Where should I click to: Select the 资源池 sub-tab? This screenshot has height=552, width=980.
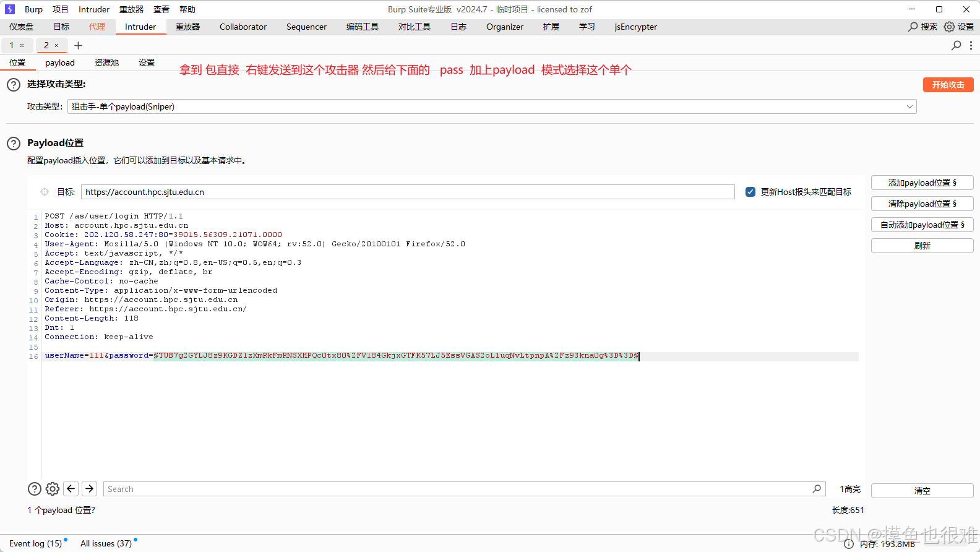coord(107,63)
